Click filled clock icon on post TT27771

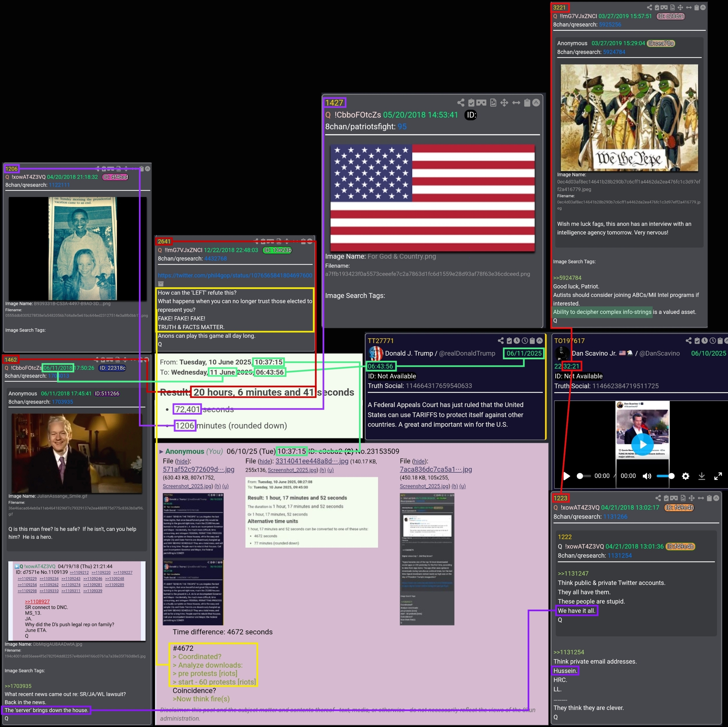click(x=517, y=340)
